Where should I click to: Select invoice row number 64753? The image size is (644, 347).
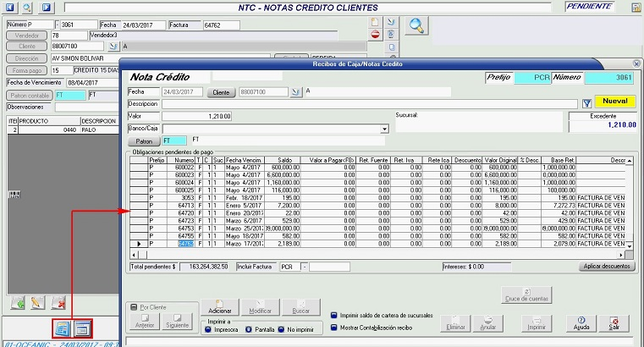coord(184,229)
